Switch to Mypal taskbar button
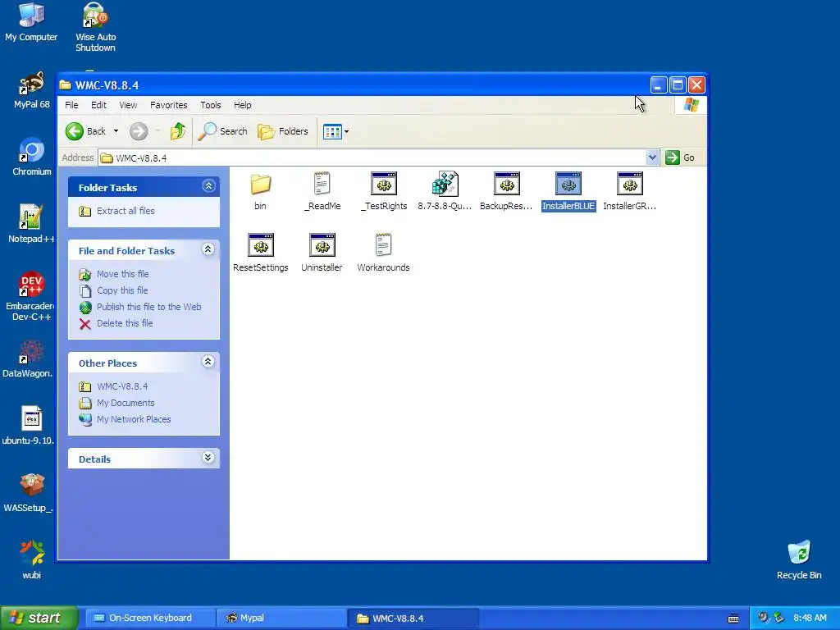Image resolution: width=840 pixels, height=630 pixels. (281, 619)
